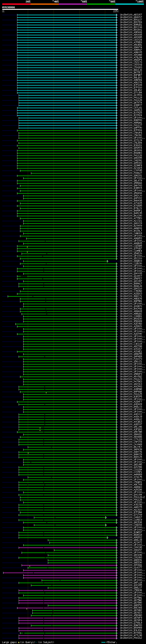Click the hit label UniRef100_C8VC95
The image size is (146, 644).
[131, 548]
